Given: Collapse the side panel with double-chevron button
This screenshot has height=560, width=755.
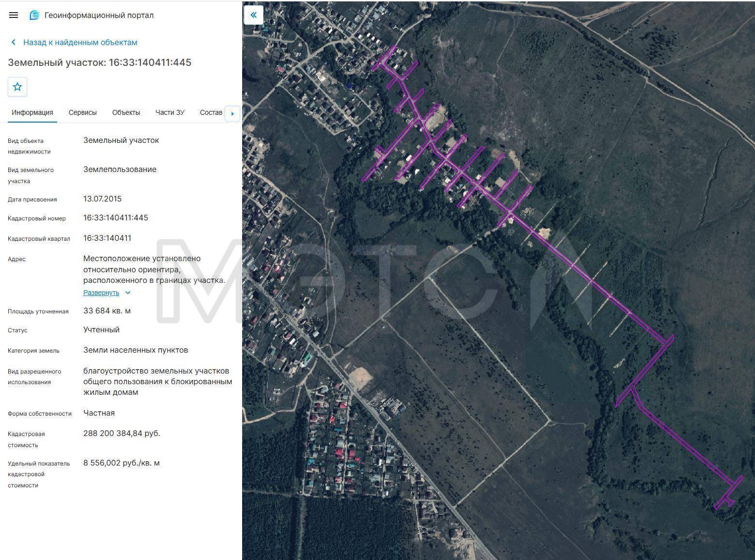Looking at the screenshot, I should point(253,15).
